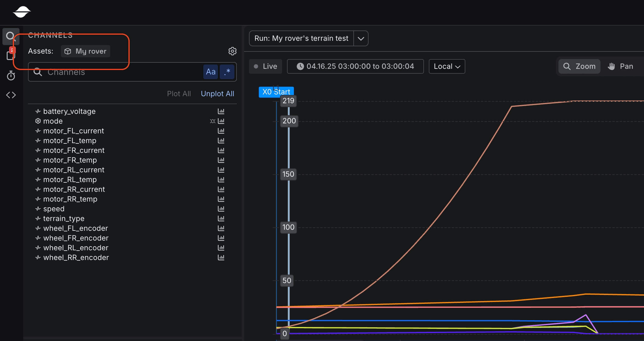Click the state-transition icon on the mode row
The image size is (644, 341).
[x=213, y=121]
